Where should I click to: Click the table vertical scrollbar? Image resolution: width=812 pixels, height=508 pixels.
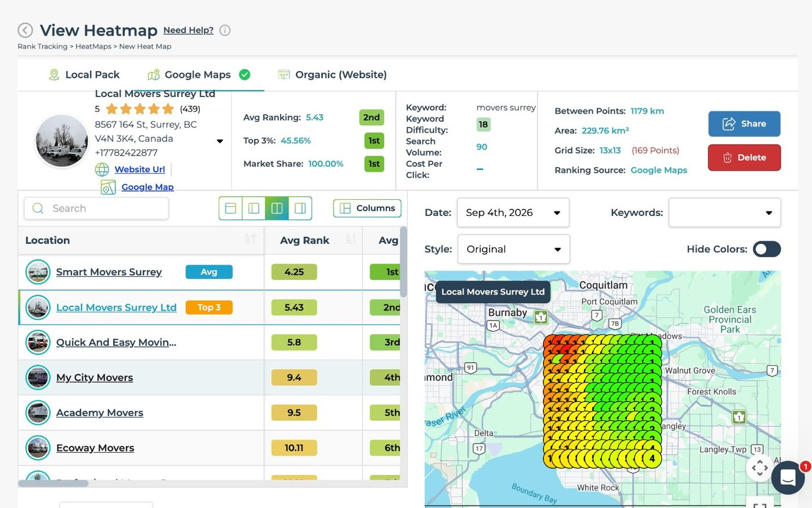[404, 262]
